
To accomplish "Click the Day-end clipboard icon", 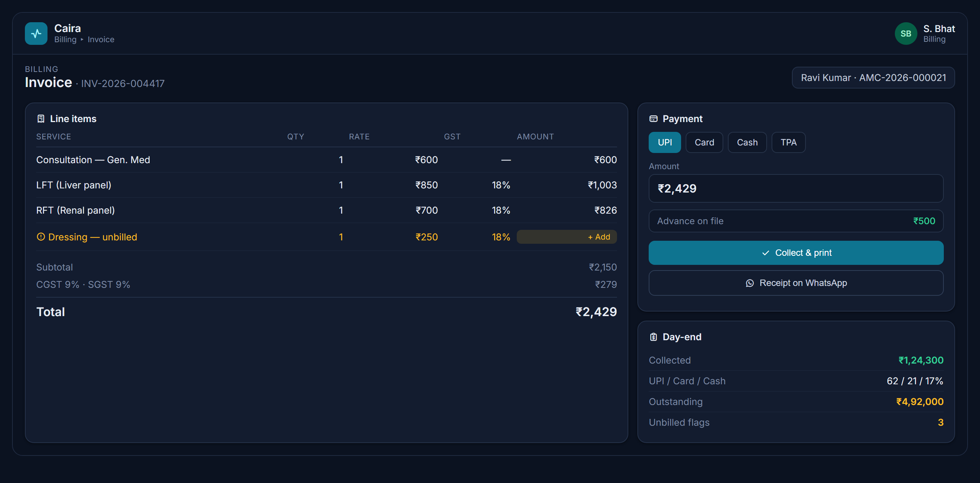I will [x=653, y=337].
